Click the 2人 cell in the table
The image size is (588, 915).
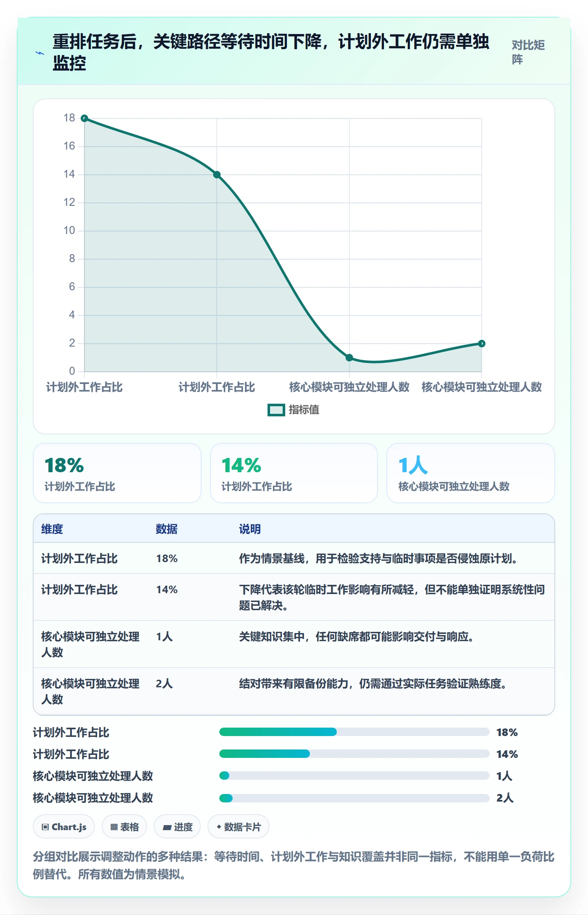coord(164,684)
